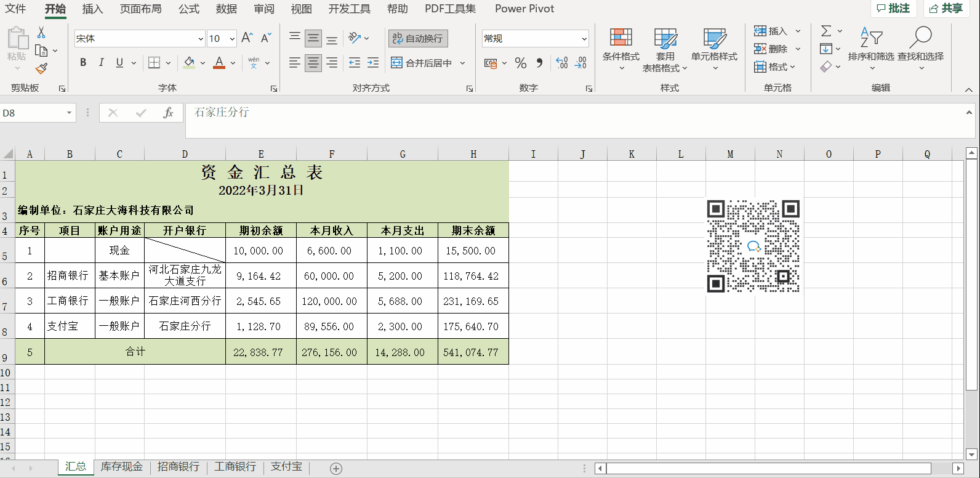Increase decimal places icon
Screen dimensions: 980x478
[x=561, y=63]
